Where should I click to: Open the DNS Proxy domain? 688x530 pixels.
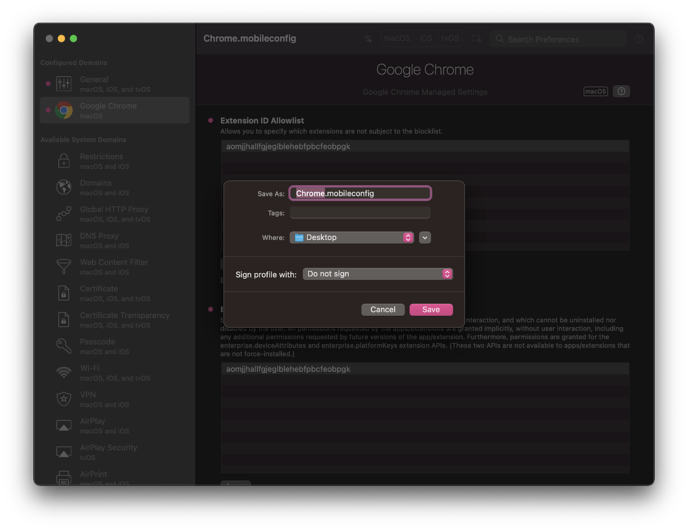(115, 240)
